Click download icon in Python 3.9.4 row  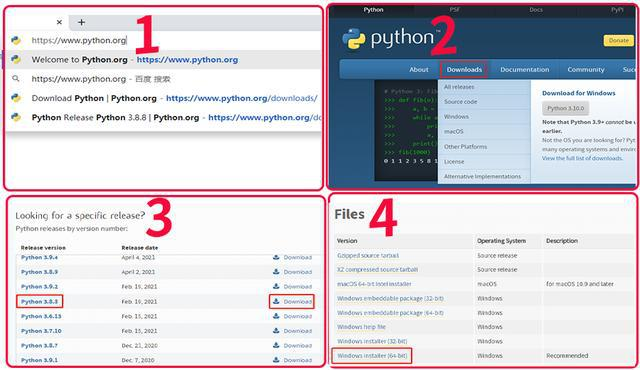pos(276,257)
